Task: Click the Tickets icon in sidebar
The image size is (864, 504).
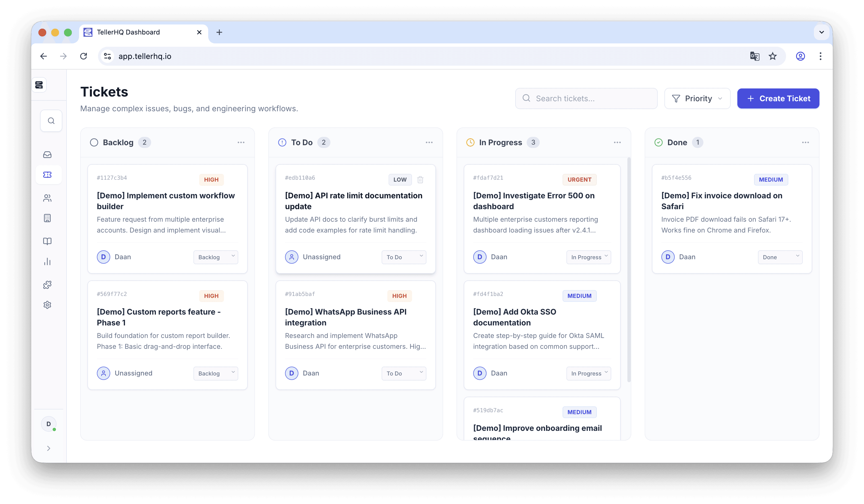Action: [x=47, y=175]
